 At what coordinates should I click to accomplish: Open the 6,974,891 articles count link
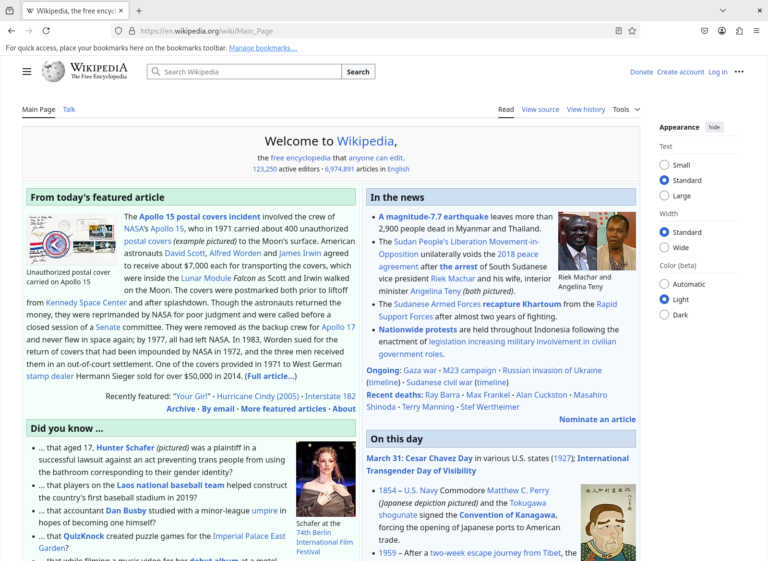339,169
